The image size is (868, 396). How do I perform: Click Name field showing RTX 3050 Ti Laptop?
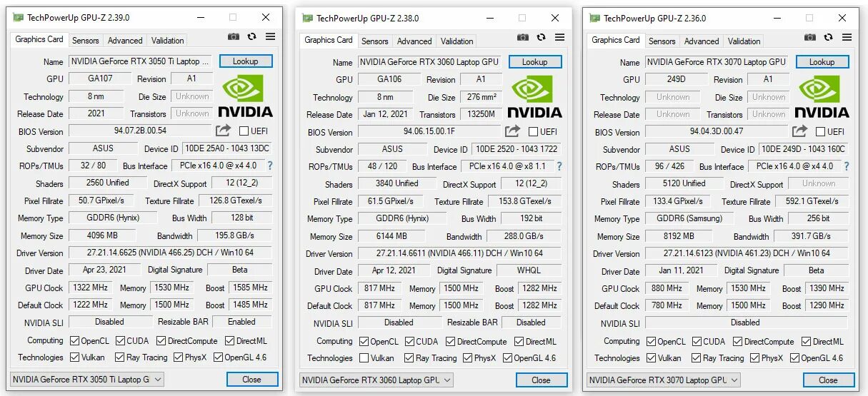pyautogui.click(x=141, y=61)
